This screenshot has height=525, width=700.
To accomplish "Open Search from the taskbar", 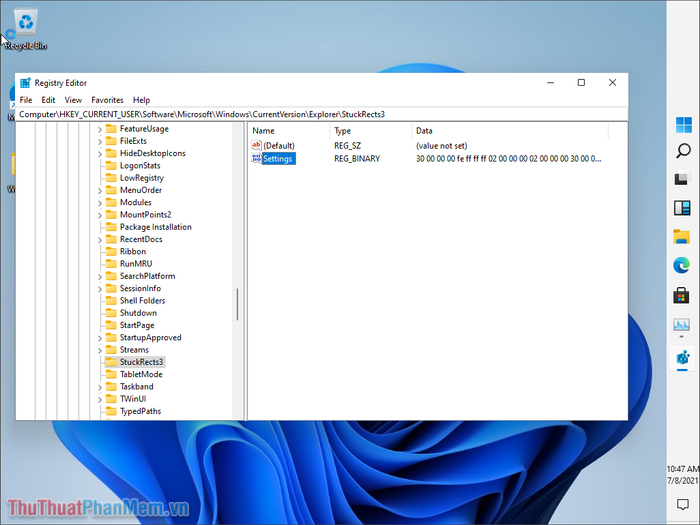I will tap(683, 151).
